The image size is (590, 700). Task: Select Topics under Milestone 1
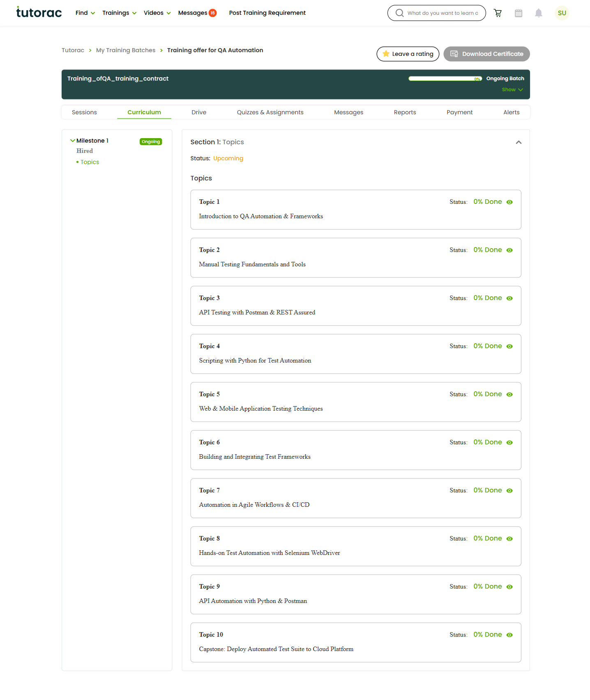(90, 162)
